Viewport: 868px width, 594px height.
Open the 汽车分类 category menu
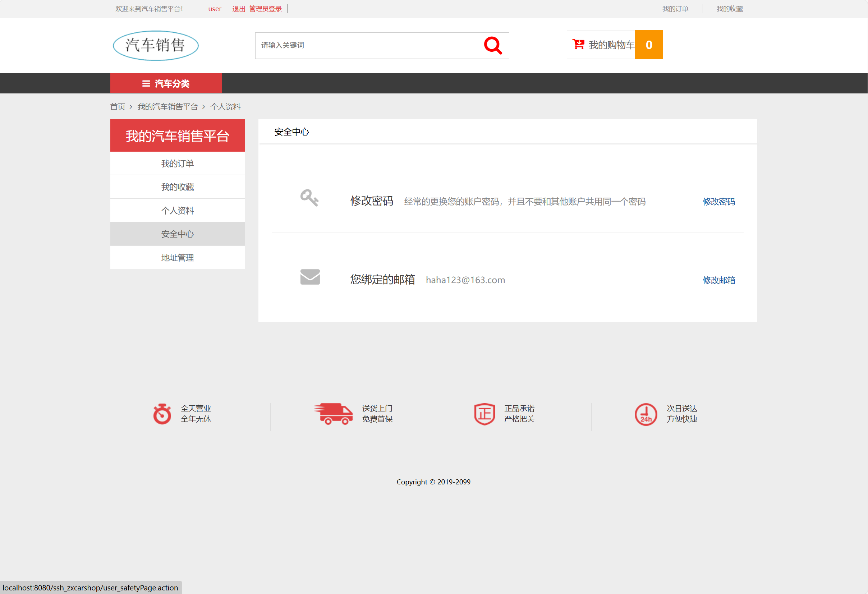pyautogui.click(x=166, y=83)
